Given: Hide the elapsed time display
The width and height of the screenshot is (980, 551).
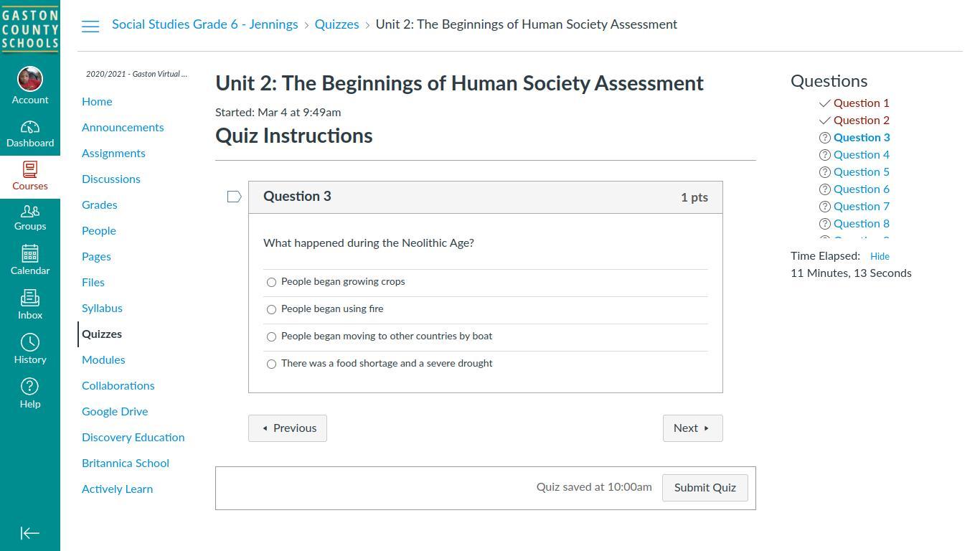Looking at the screenshot, I should pyautogui.click(x=880, y=256).
